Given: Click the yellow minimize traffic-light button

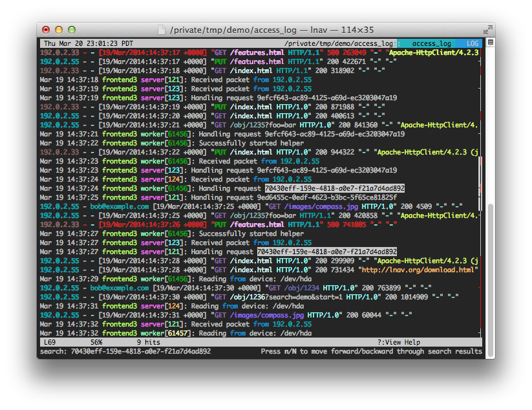Looking at the screenshot, I should pos(59,30).
